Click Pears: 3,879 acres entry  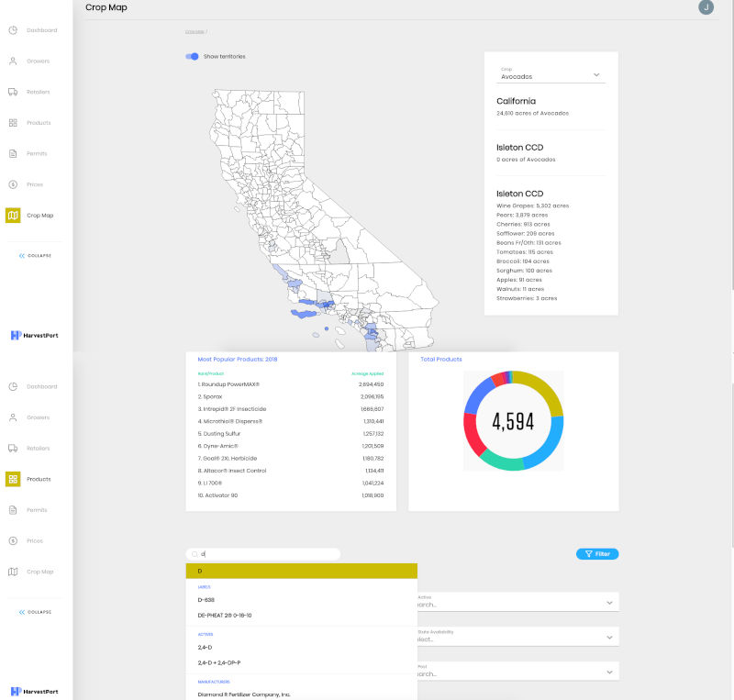pos(522,215)
